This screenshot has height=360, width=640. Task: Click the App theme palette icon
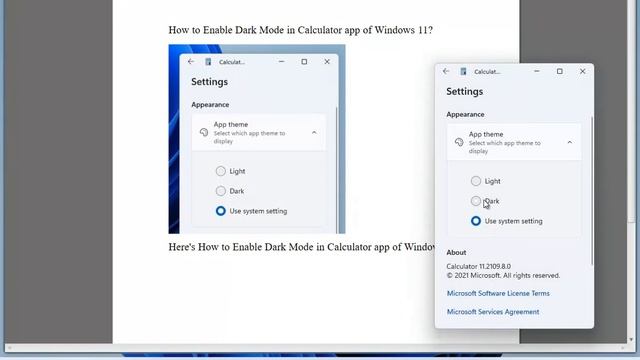[x=459, y=142]
